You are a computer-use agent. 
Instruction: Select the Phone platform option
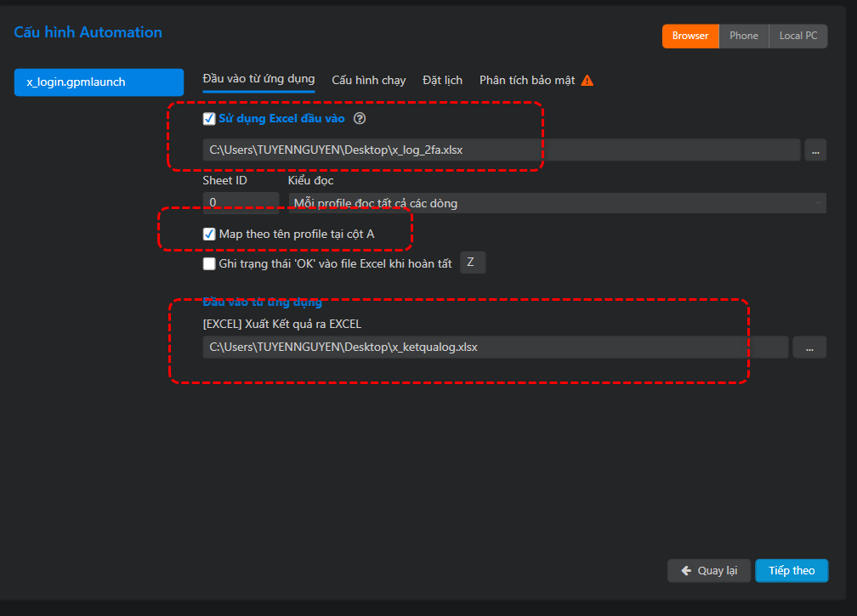(x=743, y=36)
